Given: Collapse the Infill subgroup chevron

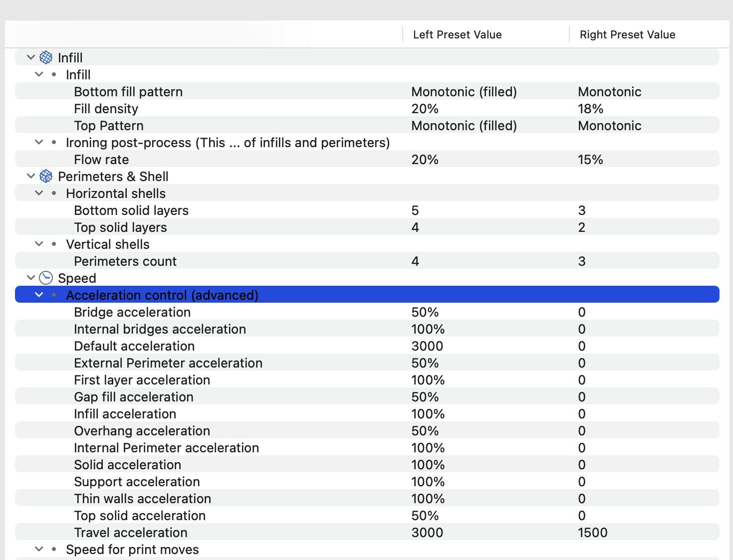Looking at the screenshot, I should click(39, 75).
